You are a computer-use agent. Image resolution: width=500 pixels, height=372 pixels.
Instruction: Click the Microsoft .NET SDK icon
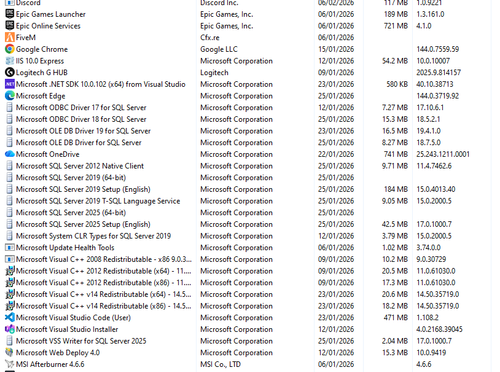10,84
